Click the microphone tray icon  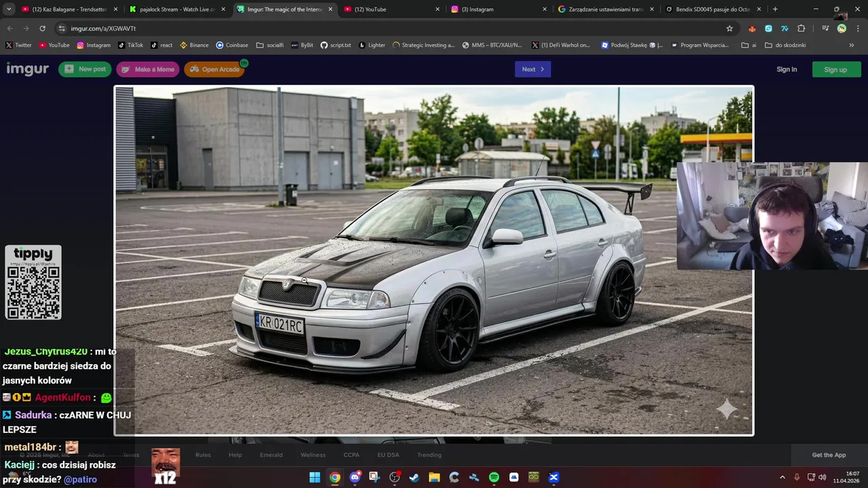tap(797, 477)
